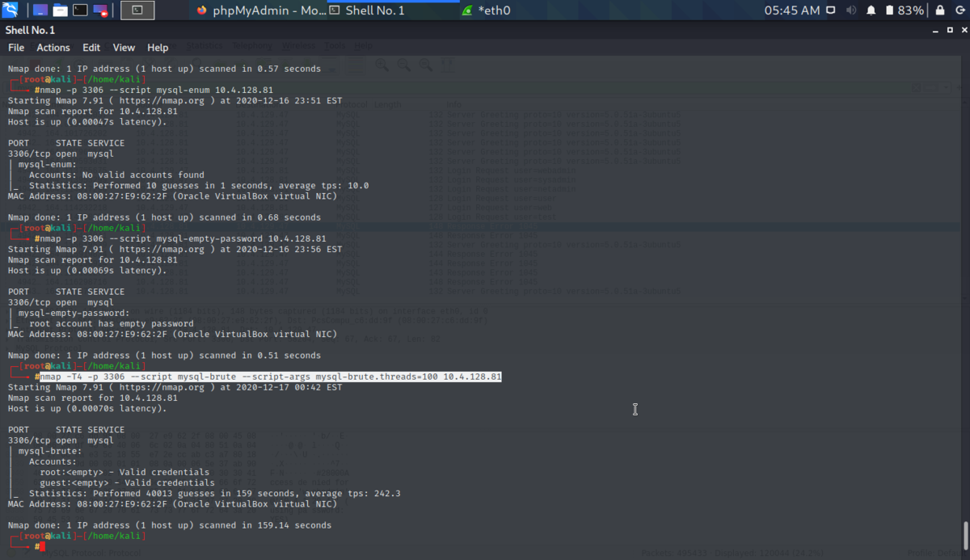Click 'scanned in 0.57 seconds' line

click(x=164, y=69)
